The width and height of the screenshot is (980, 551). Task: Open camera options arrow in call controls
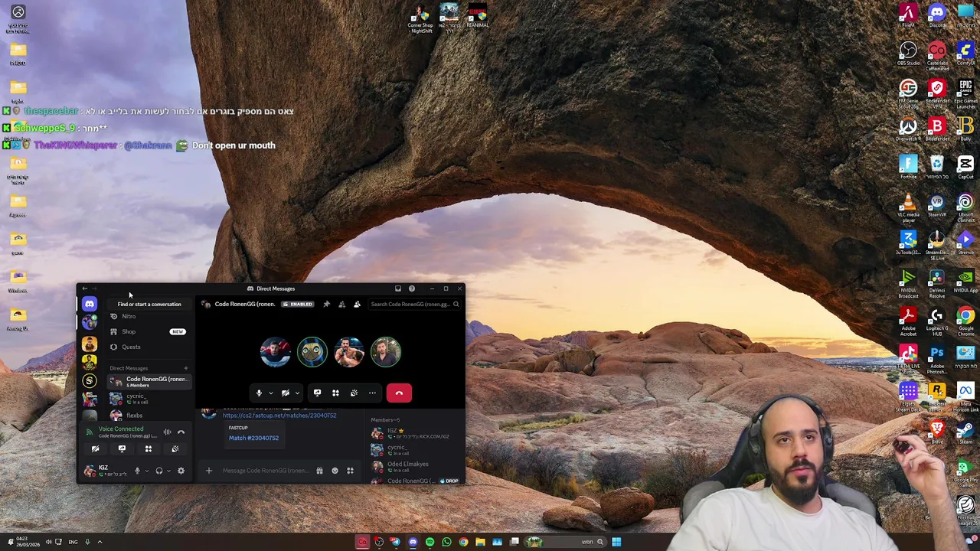[297, 393]
